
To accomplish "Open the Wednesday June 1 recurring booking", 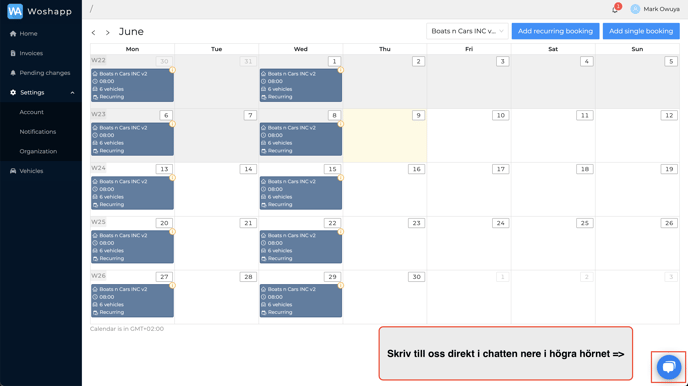I will [301, 85].
